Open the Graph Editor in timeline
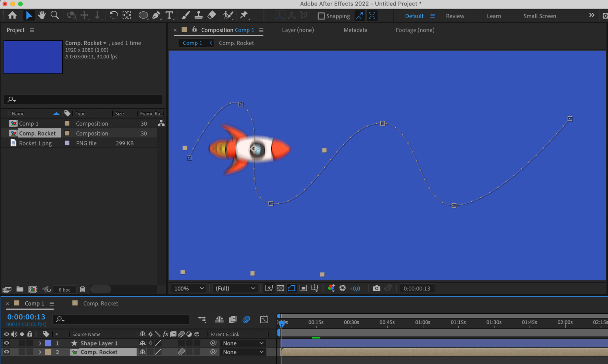The height and width of the screenshot is (364, 608). pyautogui.click(x=264, y=319)
